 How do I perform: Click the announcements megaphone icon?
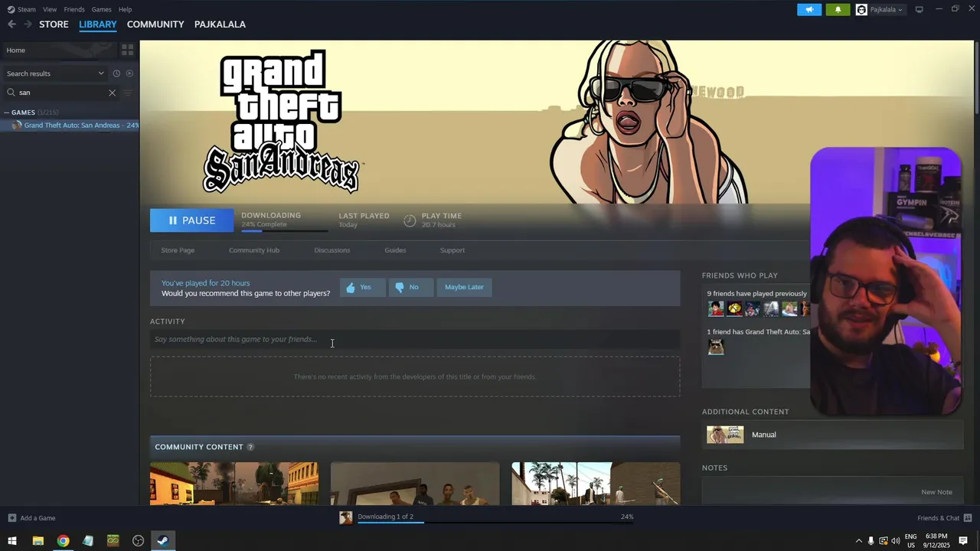[809, 10]
